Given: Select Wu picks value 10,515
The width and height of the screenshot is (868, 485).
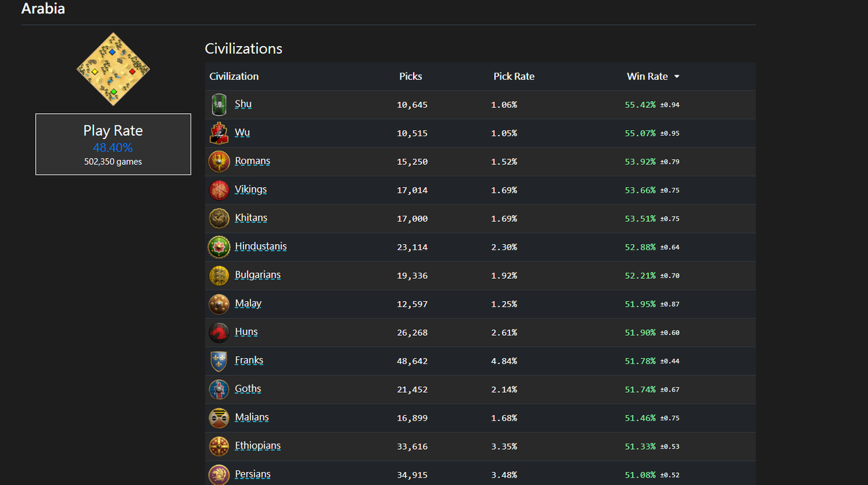Looking at the screenshot, I should pos(412,134).
